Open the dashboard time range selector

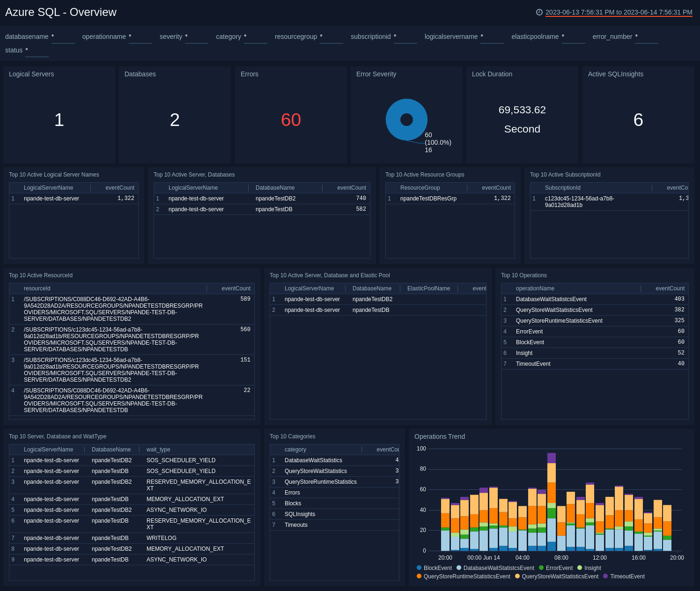(x=619, y=12)
